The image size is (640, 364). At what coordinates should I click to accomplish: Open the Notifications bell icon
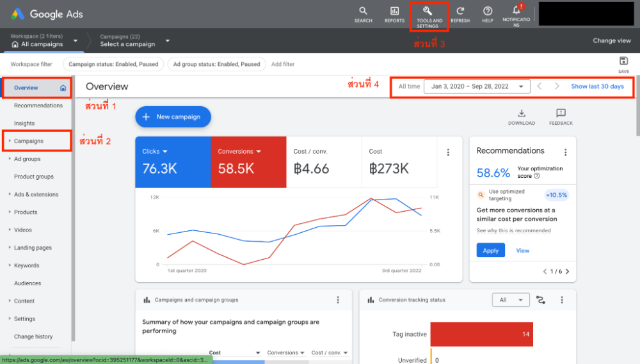click(516, 10)
